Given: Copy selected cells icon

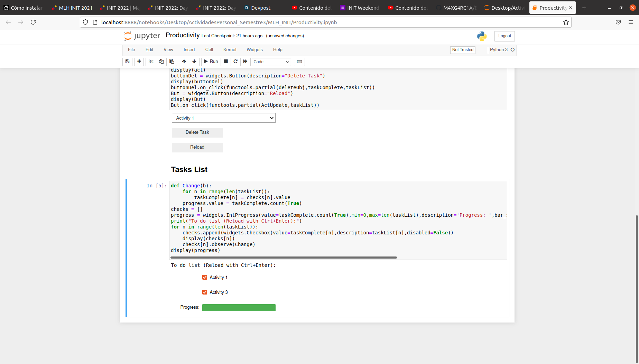Looking at the screenshot, I should pyautogui.click(x=161, y=62).
